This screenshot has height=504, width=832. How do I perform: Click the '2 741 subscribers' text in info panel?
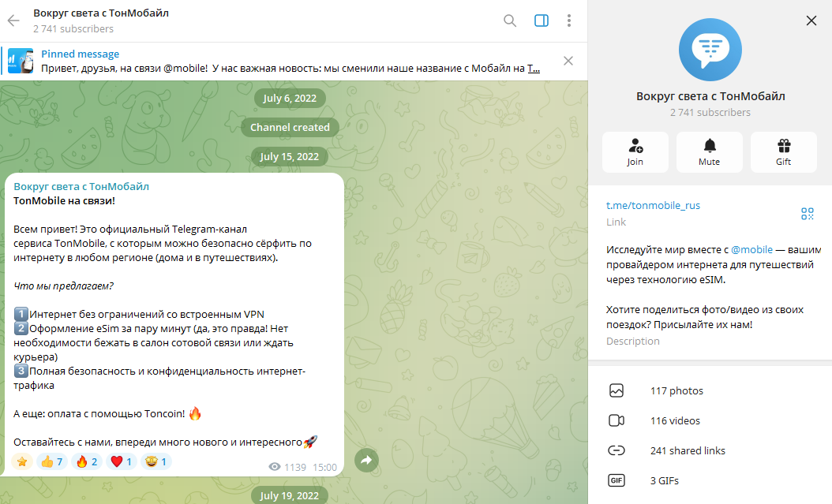tap(710, 112)
